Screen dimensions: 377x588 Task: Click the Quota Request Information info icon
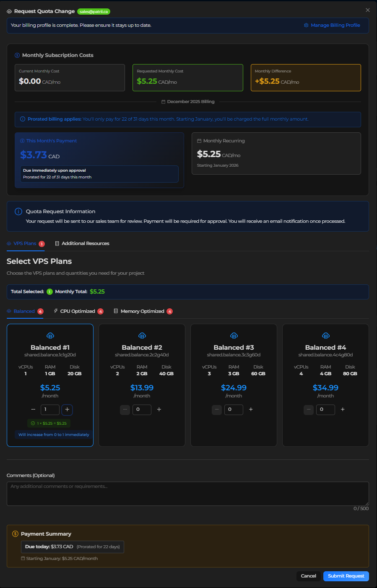click(x=18, y=211)
